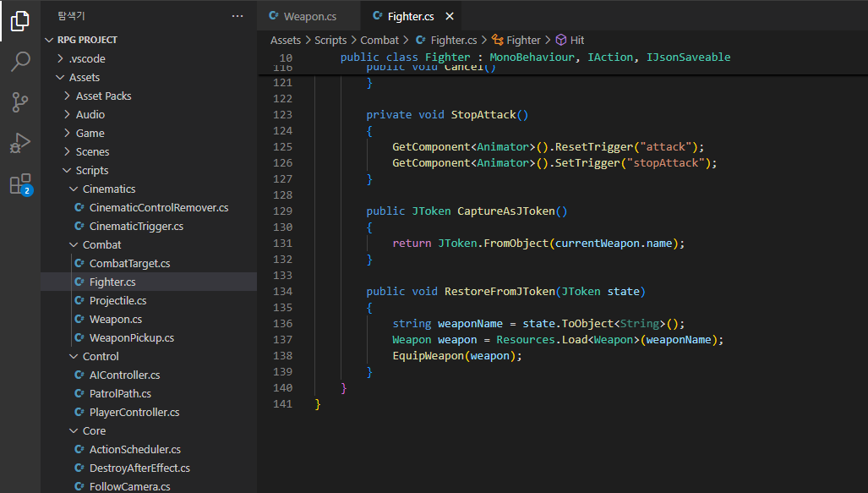Click the Hit method icon in breadcrumb
Screen dimensions: 868x493
(561, 40)
